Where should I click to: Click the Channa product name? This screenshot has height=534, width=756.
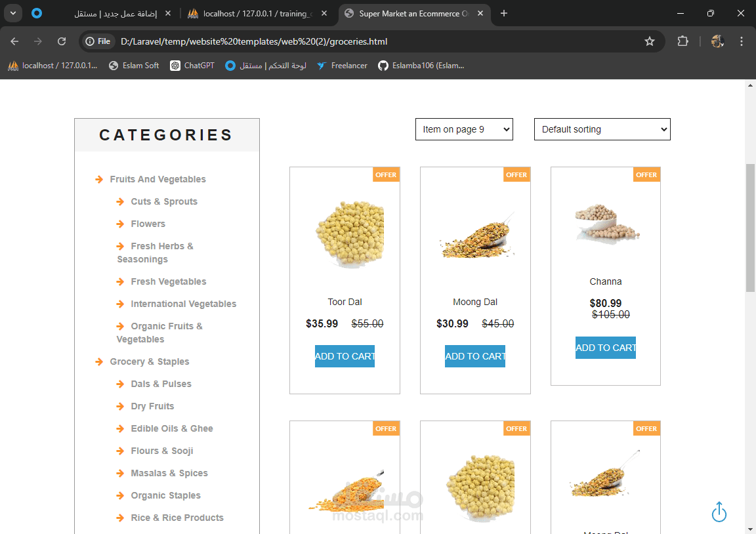[x=606, y=281]
